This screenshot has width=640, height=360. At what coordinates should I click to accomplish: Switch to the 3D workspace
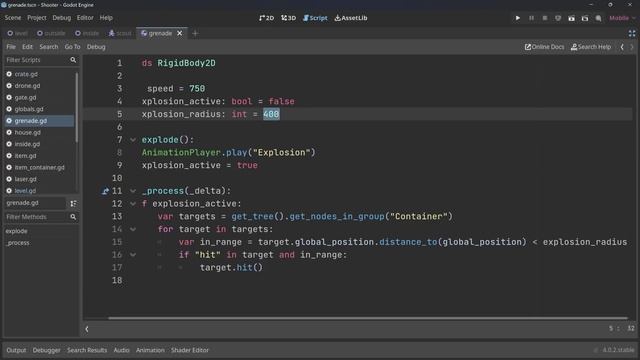click(288, 18)
